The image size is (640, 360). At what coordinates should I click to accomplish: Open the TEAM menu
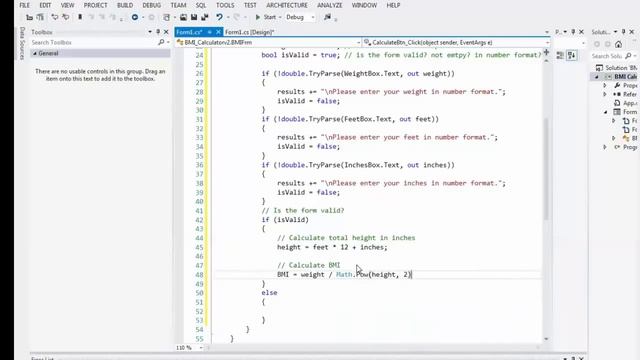(x=178, y=5)
